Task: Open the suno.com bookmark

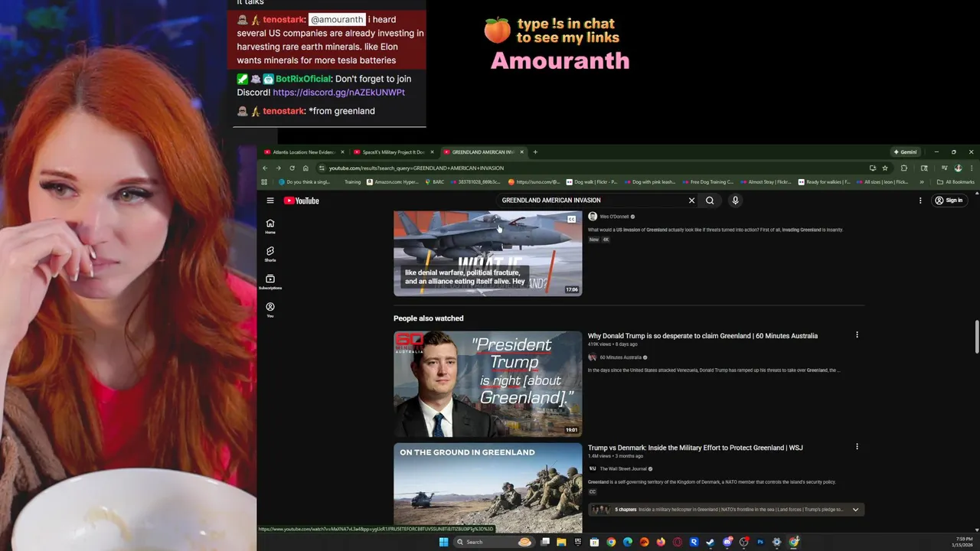Action: pos(534,182)
